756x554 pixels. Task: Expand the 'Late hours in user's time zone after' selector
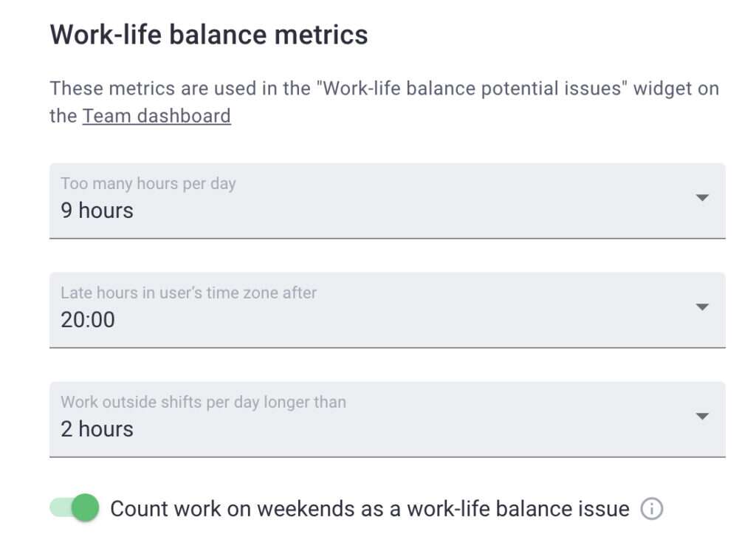tap(702, 307)
